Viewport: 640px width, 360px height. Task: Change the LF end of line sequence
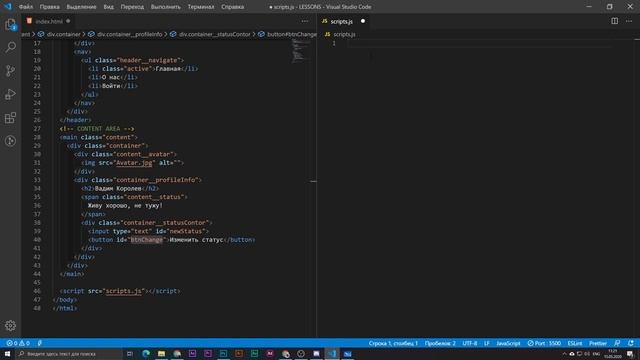tap(487, 343)
